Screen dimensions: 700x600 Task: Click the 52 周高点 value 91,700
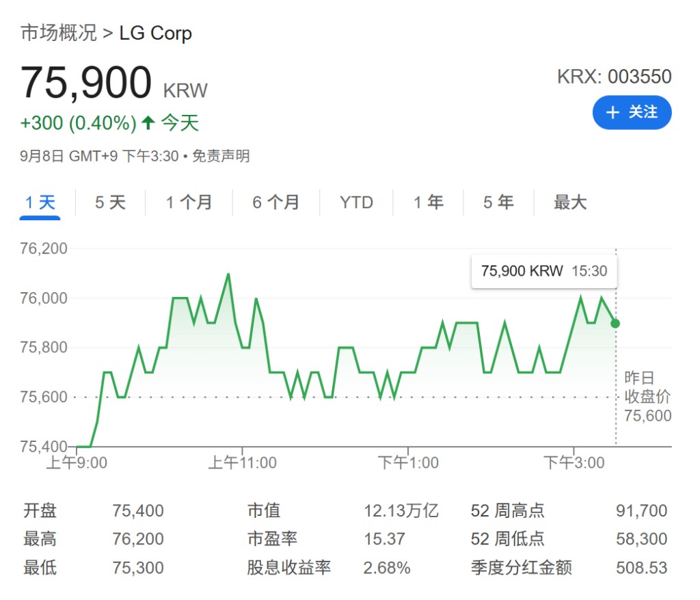[x=641, y=510]
